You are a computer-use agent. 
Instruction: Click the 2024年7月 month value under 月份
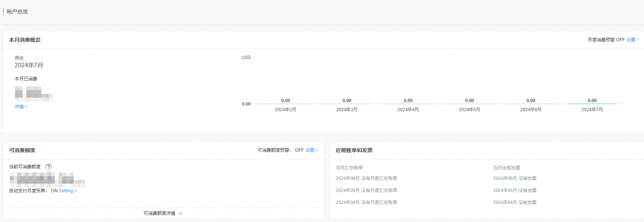(x=29, y=65)
